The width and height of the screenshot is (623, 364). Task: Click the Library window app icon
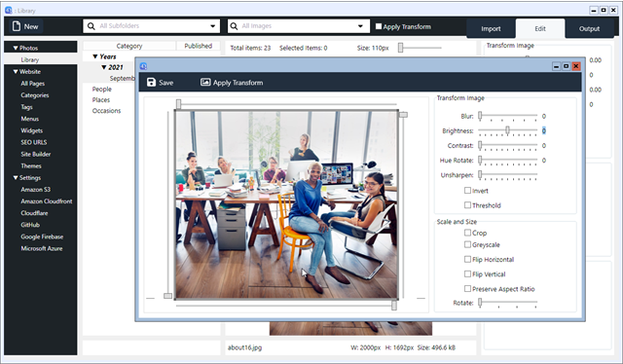9,11
